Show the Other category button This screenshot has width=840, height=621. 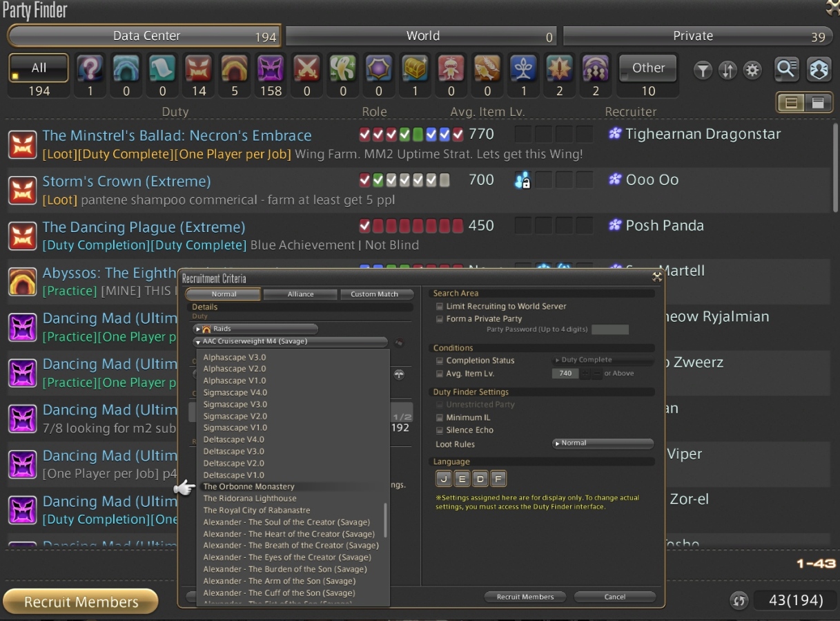[648, 68]
